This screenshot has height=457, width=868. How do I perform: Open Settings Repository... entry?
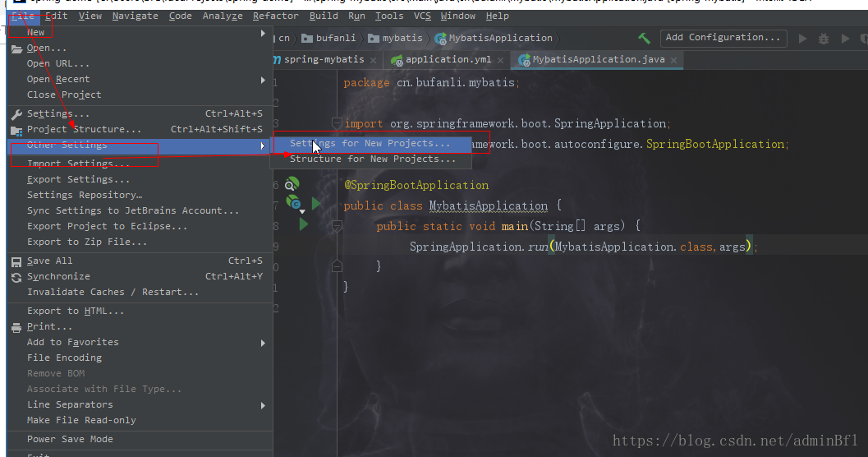click(140, 195)
